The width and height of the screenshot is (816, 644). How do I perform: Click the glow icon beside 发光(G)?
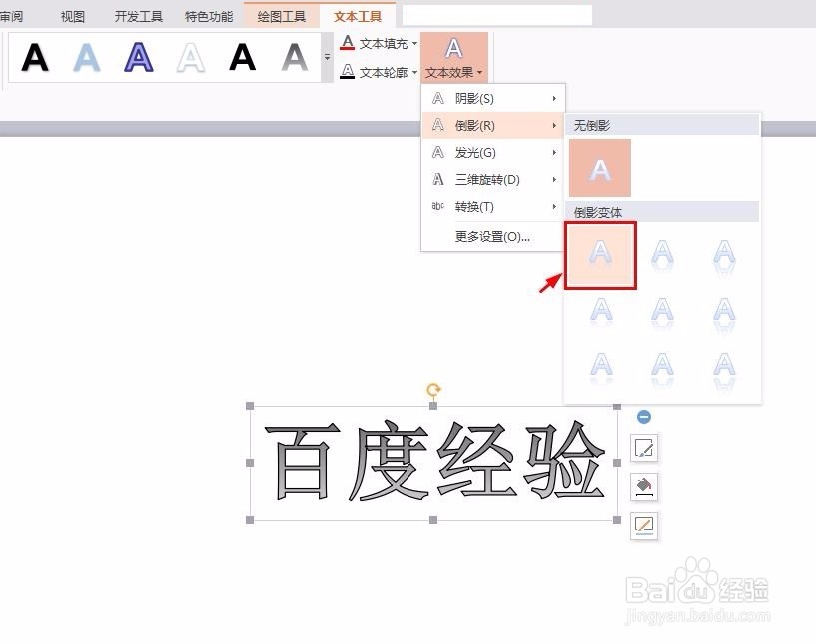438,153
